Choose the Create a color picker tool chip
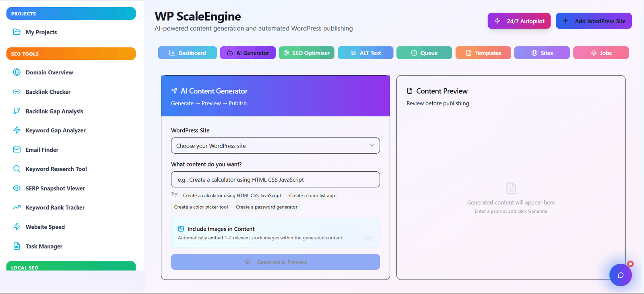 pyautogui.click(x=201, y=207)
